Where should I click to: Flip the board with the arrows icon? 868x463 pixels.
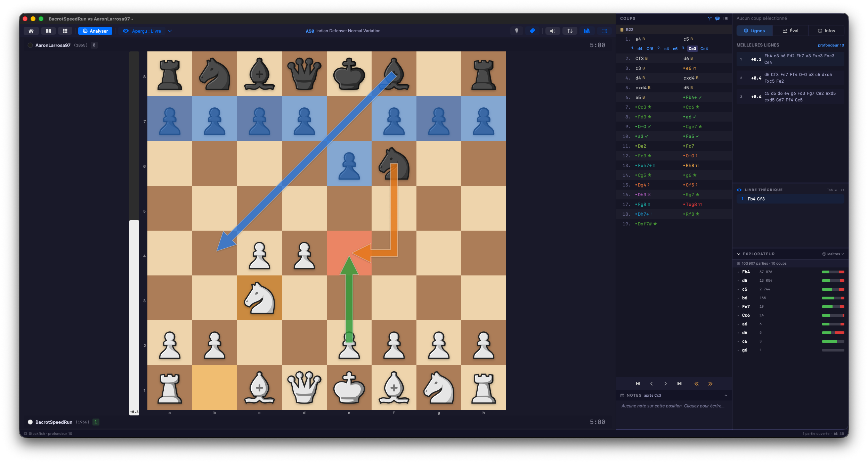click(x=570, y=31)
